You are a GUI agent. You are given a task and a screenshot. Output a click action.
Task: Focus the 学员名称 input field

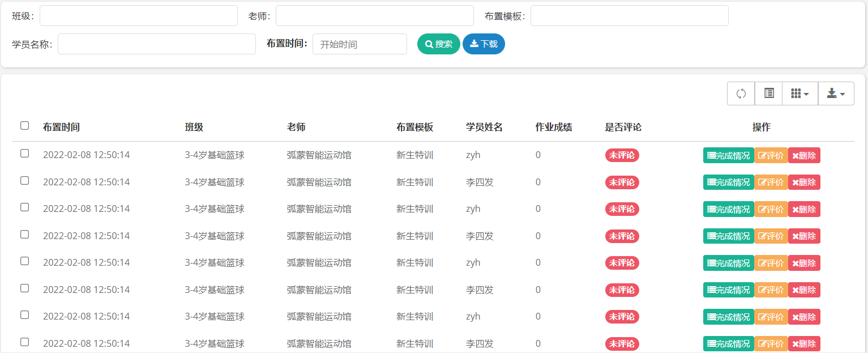click(157, 44)
